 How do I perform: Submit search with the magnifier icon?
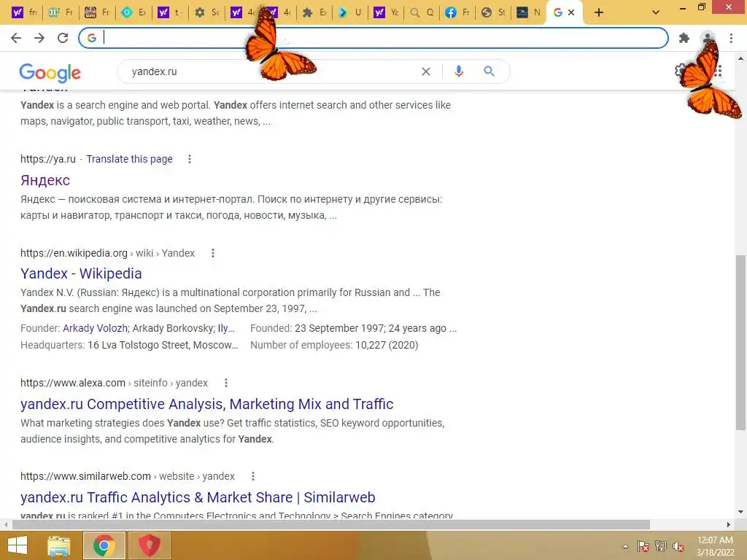pos(489,71)
